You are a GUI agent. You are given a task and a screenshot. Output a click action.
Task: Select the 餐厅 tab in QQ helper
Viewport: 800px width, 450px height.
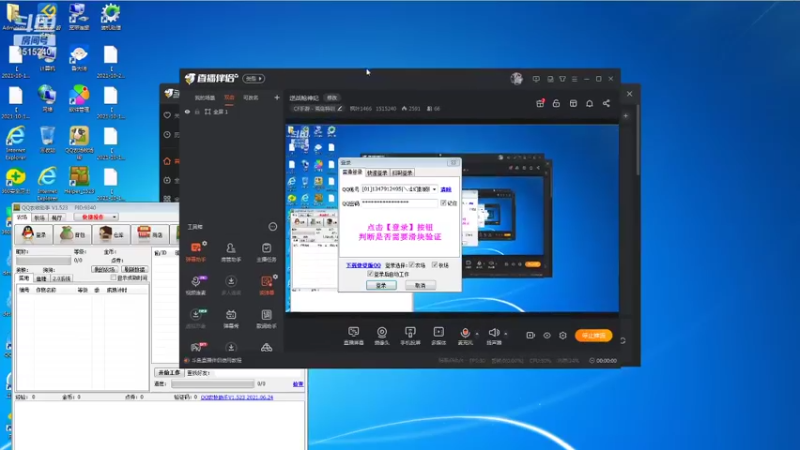[57, 218]
